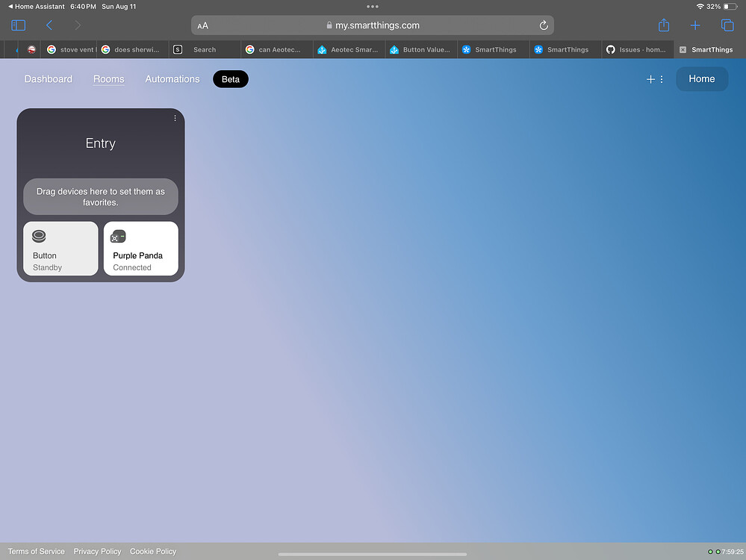Open the Automations tab
The height and width of the screenshot is (560, 746).
coord(172,78)
